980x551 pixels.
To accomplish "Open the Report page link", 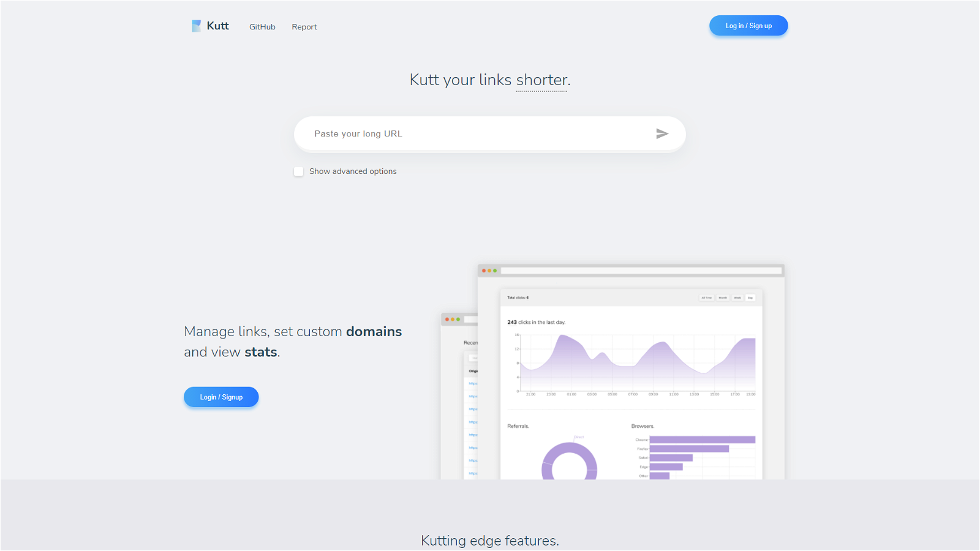I will pos(304,27).
